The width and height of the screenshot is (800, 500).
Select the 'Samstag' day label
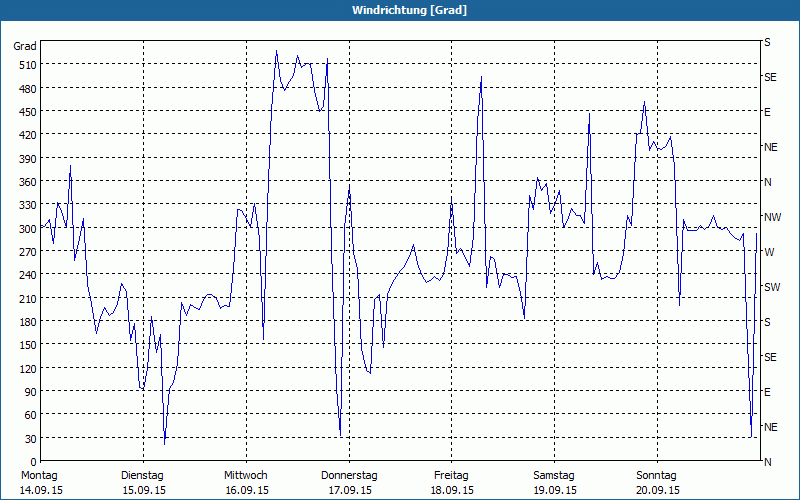click(554, 476)
